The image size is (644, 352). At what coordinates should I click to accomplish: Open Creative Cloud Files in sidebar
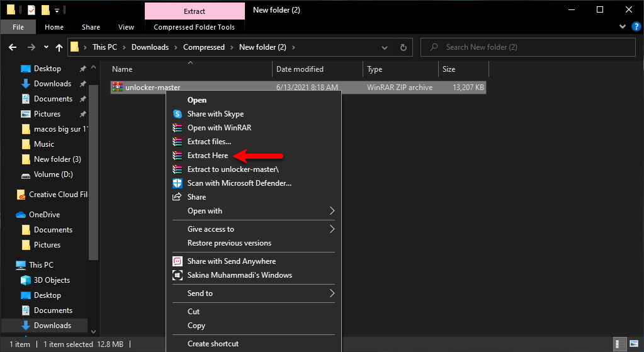pos(52,195)
